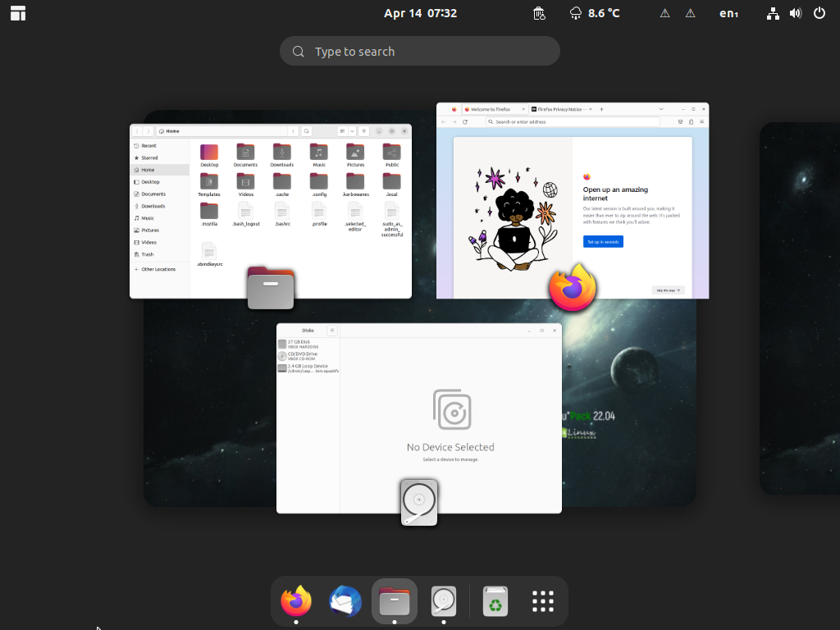The width and height of the screenshot is (840, 630).
Task: Select the CD/DVD Drive in Disks
Action: (x=308, y=356)
